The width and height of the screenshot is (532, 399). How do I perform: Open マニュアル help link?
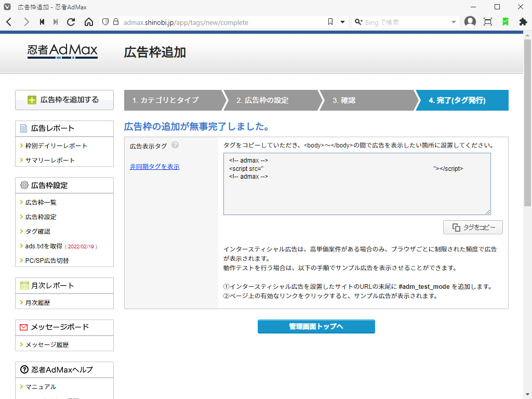[41, 387]
